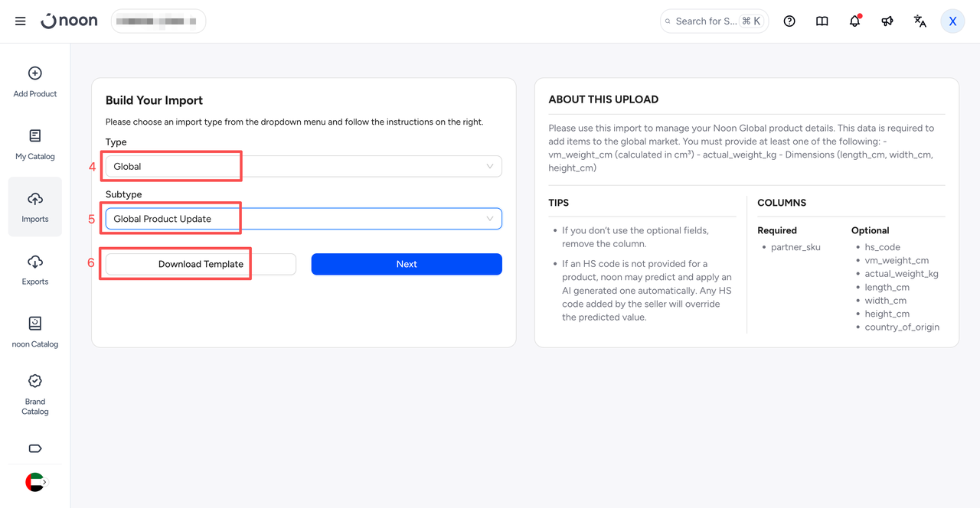
Task: Change language with the translate icon
Action: pos(920,21)
